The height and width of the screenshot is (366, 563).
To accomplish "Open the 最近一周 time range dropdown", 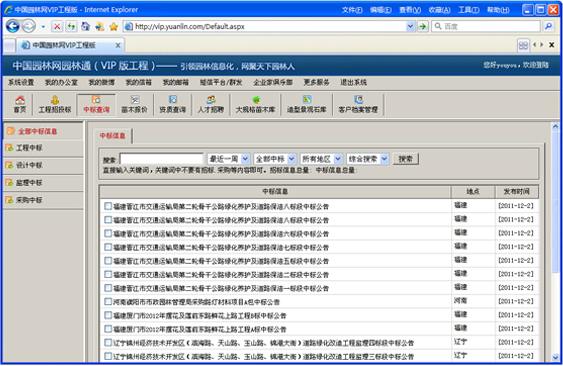I will (x=228, y=159).
